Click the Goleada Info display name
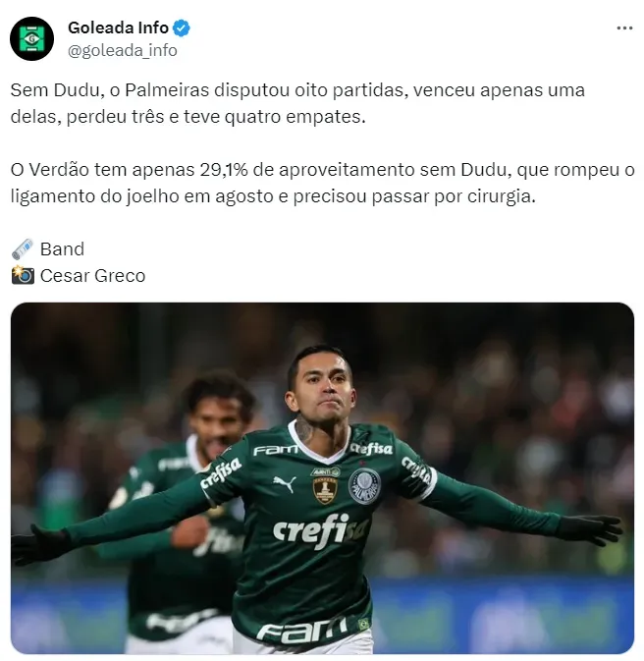The image size is (644, 661). tap(118, 28)
